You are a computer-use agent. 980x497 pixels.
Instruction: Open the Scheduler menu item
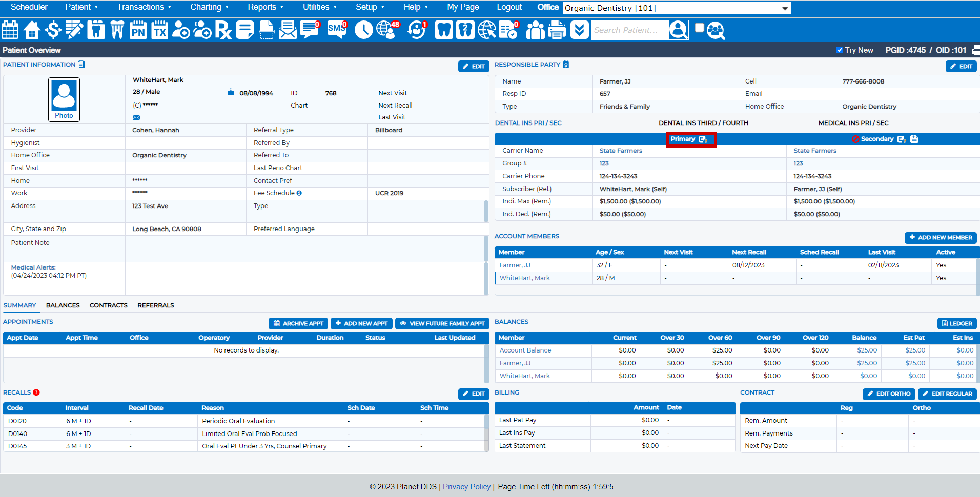pyautogui.click(x=29, y=7)
